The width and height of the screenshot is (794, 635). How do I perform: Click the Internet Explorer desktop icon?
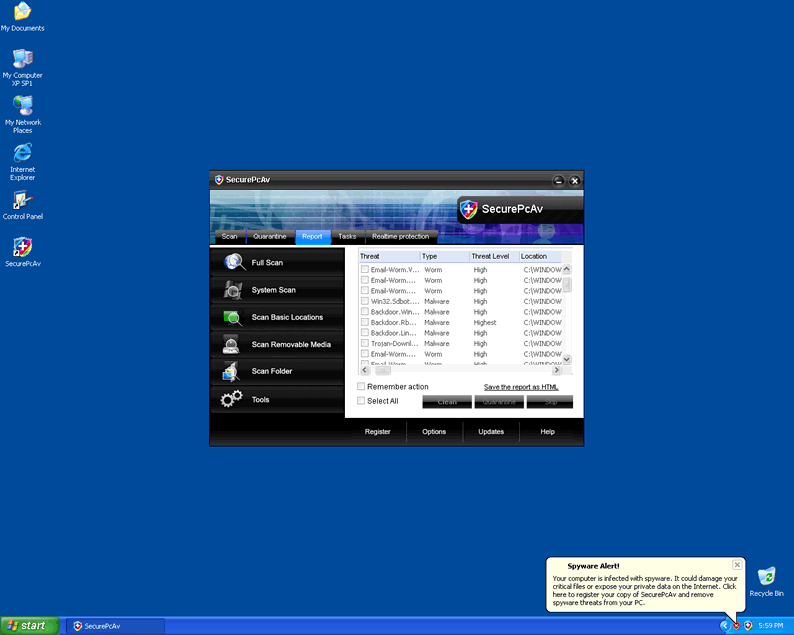click(x=22, y=153)
